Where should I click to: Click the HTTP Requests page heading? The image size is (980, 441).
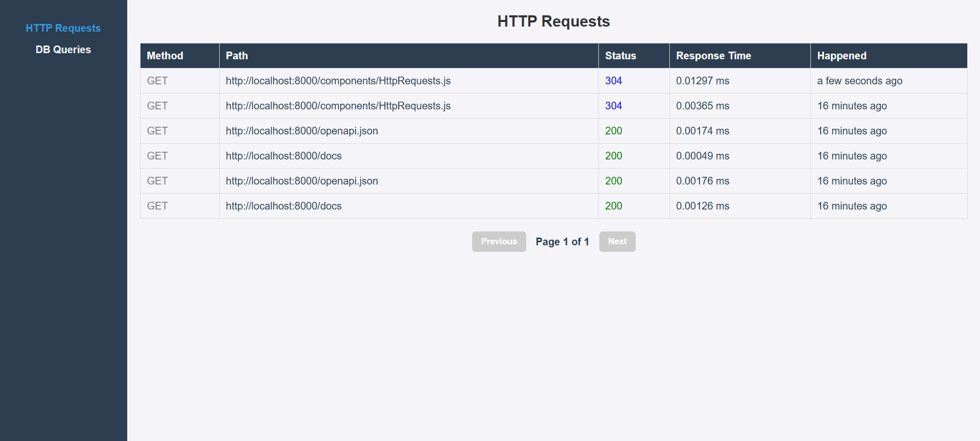pyautogui.click(x=553, y=21)
